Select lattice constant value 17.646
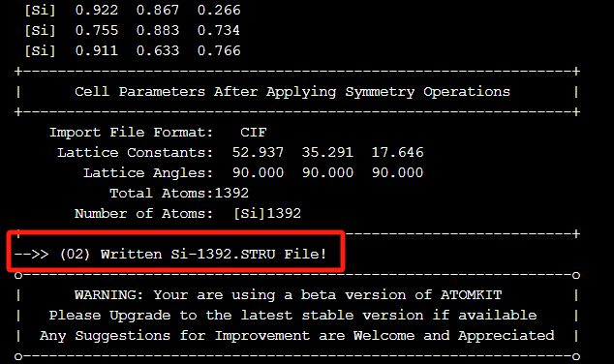Screen dimensions: 614x364 point(397,152)
